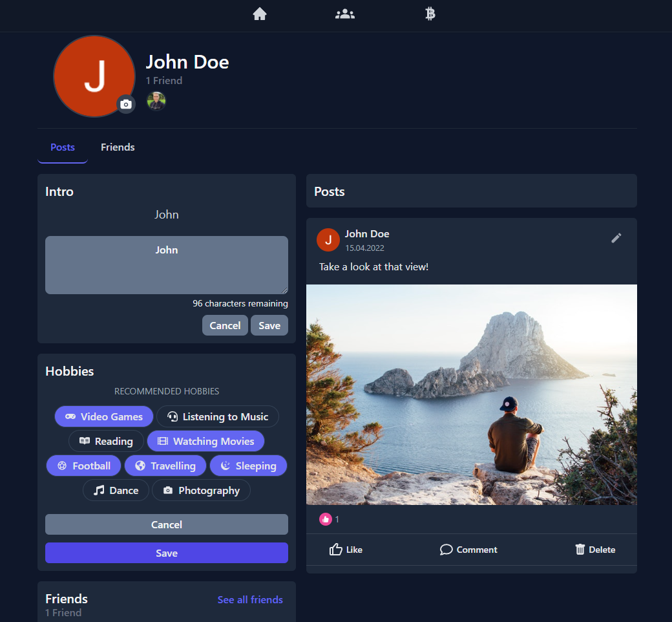Delete the post via trash button

(x=595, y=550)
